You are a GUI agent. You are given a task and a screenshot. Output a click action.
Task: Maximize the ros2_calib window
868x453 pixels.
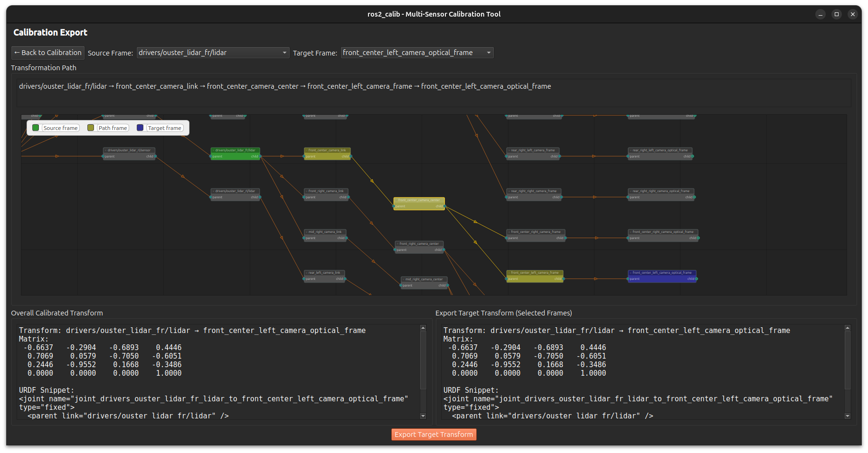click(x=837, y=14)
